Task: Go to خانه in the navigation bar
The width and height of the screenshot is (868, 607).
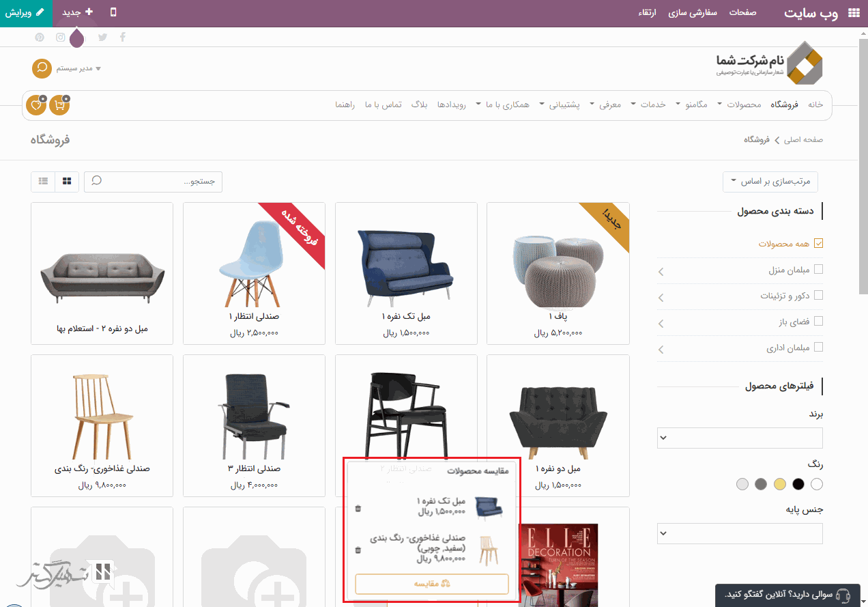Action: coord(815,104)
